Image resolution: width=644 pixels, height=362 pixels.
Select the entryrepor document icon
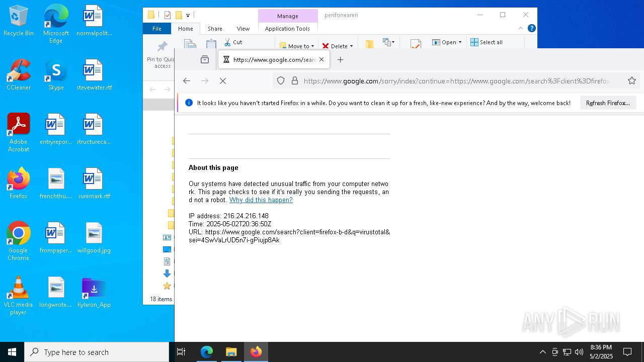pos(56,130)
